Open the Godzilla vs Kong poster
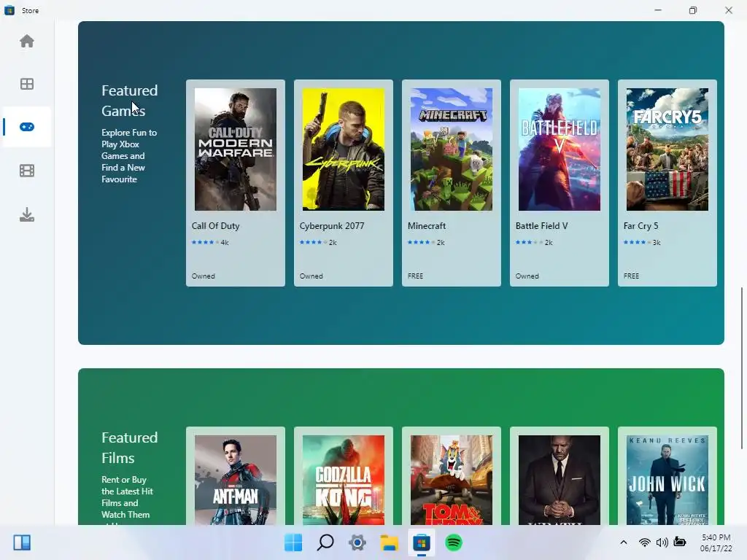This screenshot has width=747, height=560. [x=344, y=480]
